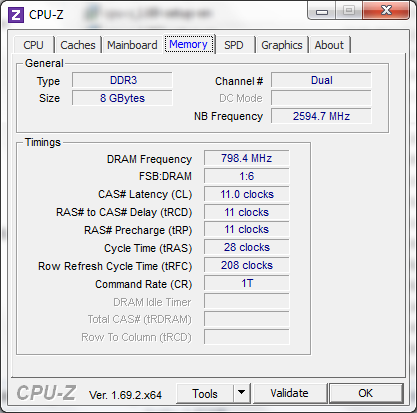Confirm with the OK button
This screenshot has height=413, width=417.
click(366, 393)
